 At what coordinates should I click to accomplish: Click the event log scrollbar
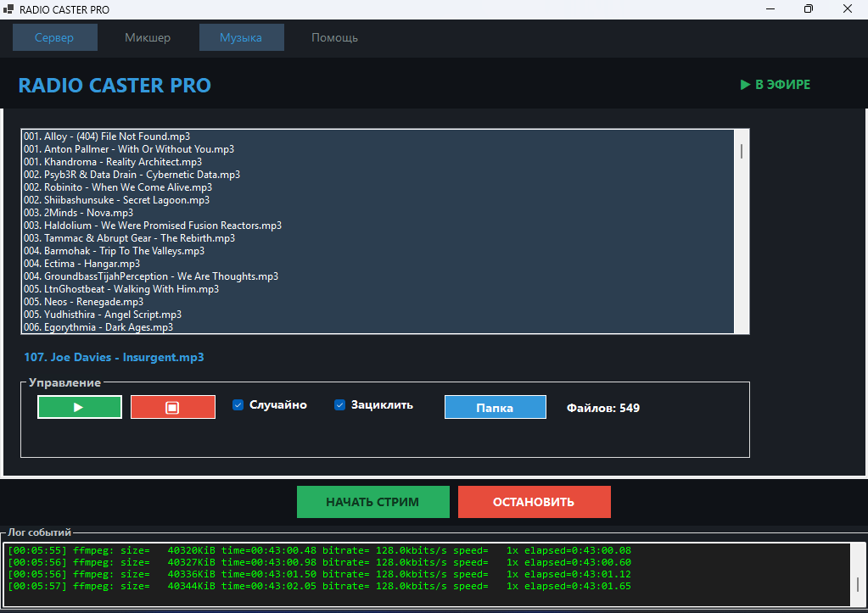[859, 584]
